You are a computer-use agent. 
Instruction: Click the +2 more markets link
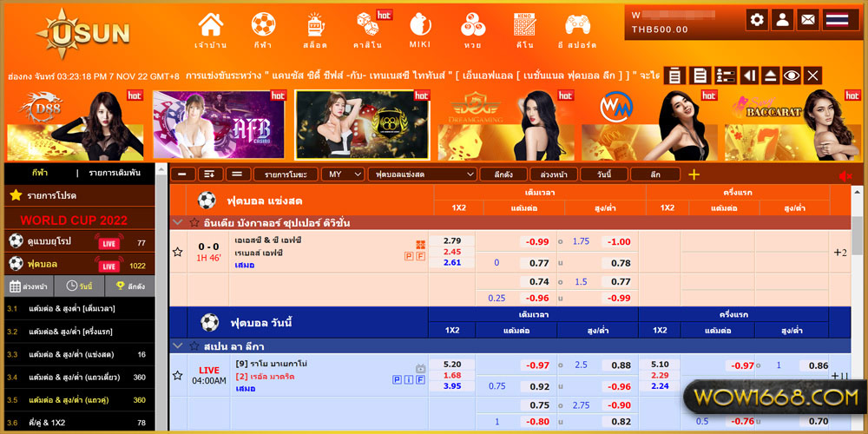coord(839,253)
